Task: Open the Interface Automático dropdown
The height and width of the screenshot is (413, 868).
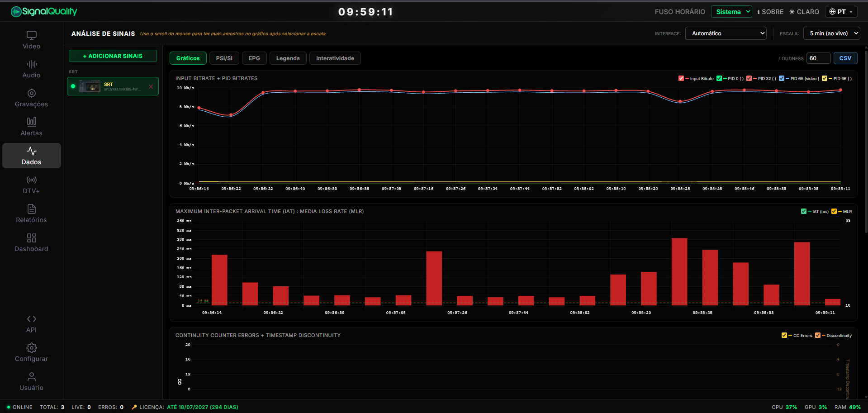Action: pyautogui.click(x=726, y=33)
